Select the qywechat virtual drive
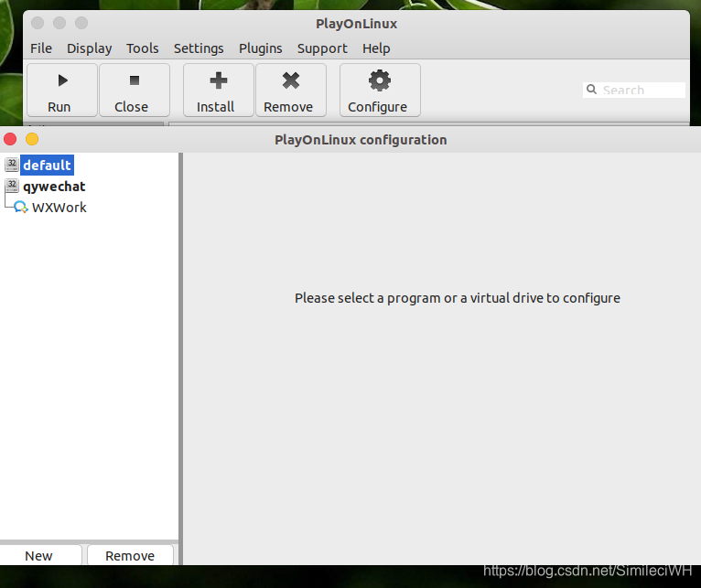 [x=54, y=187]
